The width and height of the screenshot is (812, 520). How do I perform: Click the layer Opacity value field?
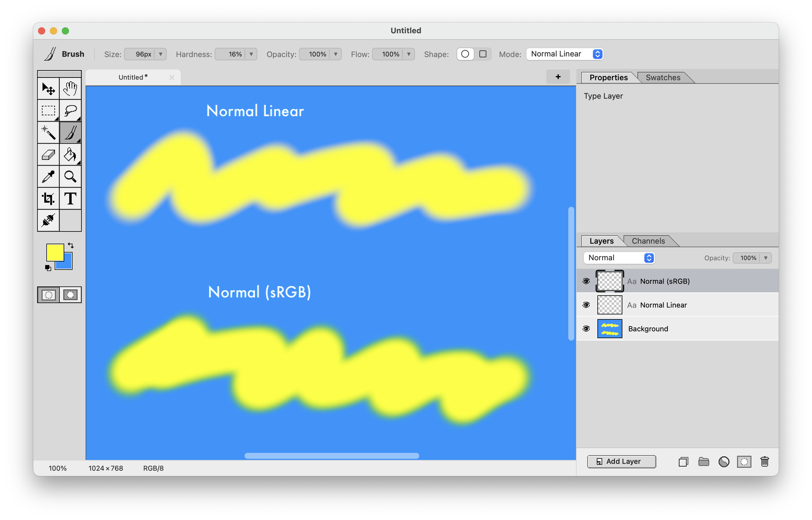(747, 258)
